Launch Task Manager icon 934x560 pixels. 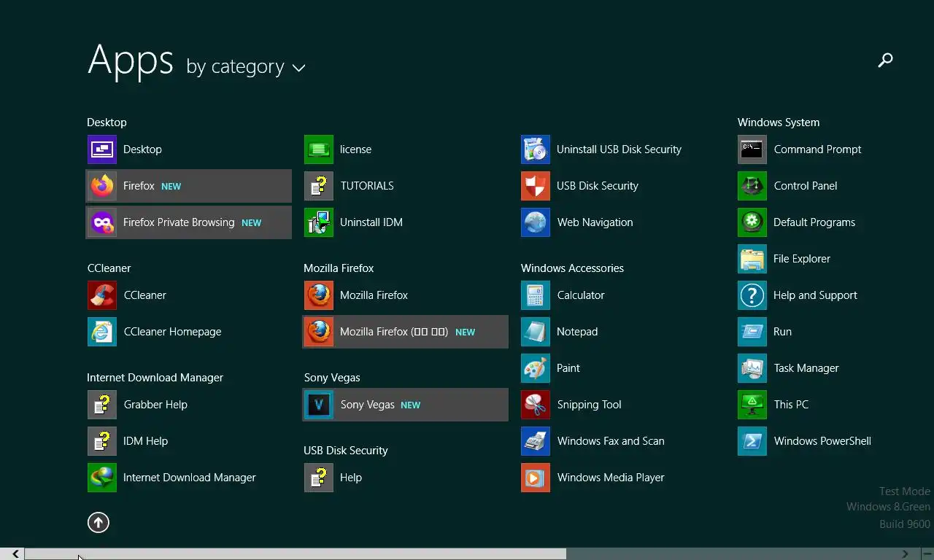tap(752, 368)
